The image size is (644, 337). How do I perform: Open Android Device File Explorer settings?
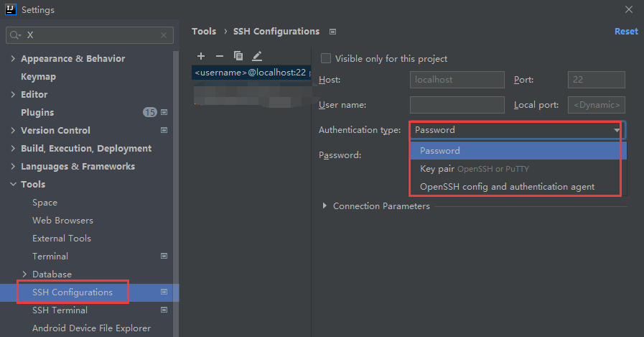point(92,328)
